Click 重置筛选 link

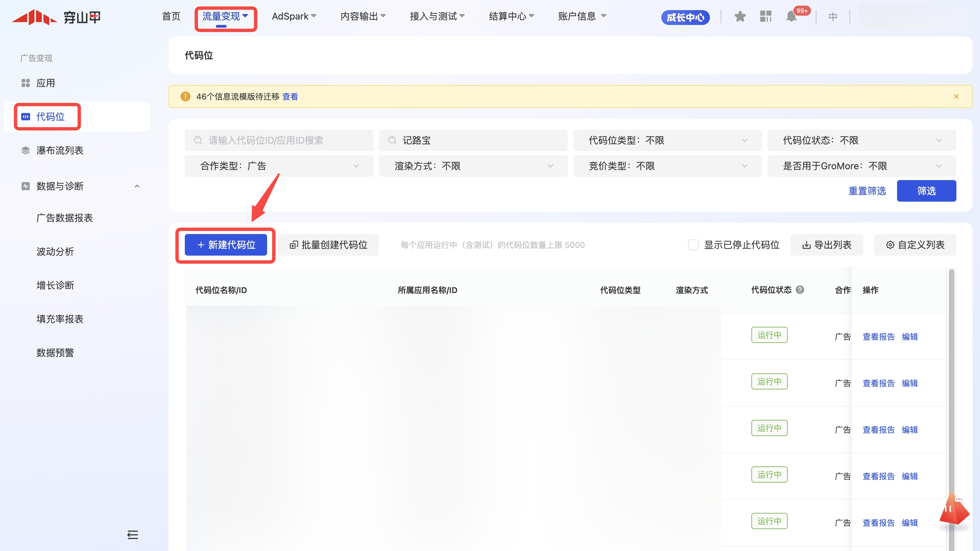pyautogui.click(x=867, y=191)
